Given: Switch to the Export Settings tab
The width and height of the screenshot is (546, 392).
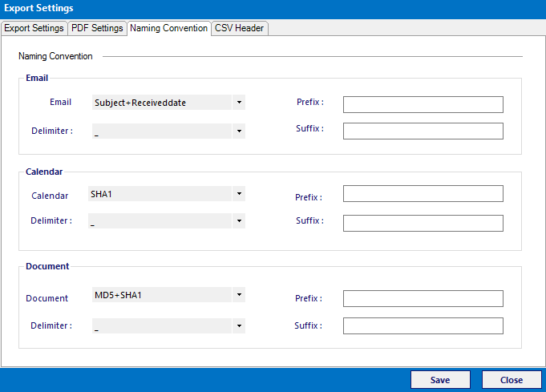Looking at the screenshot, I should pyautogui.click(x=34, y=28).
